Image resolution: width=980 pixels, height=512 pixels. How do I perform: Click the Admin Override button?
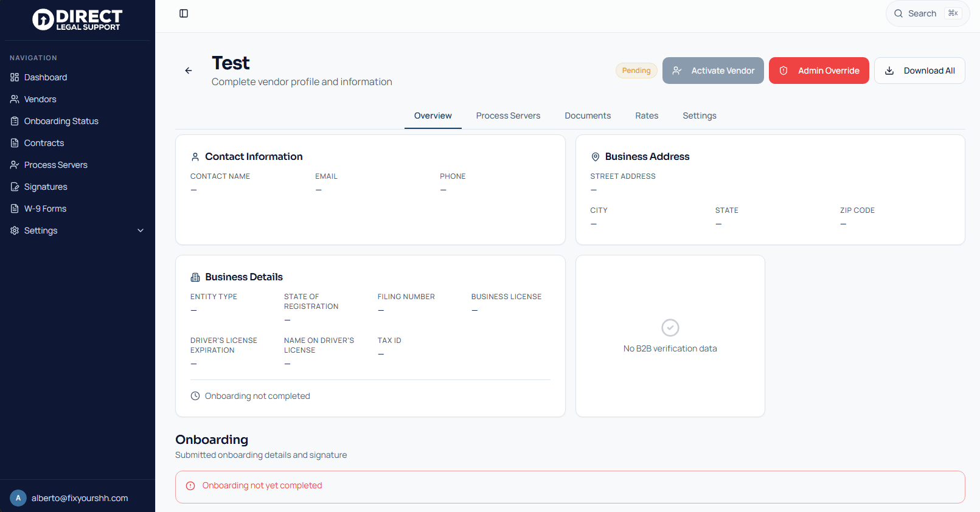(x=819, y=71)
